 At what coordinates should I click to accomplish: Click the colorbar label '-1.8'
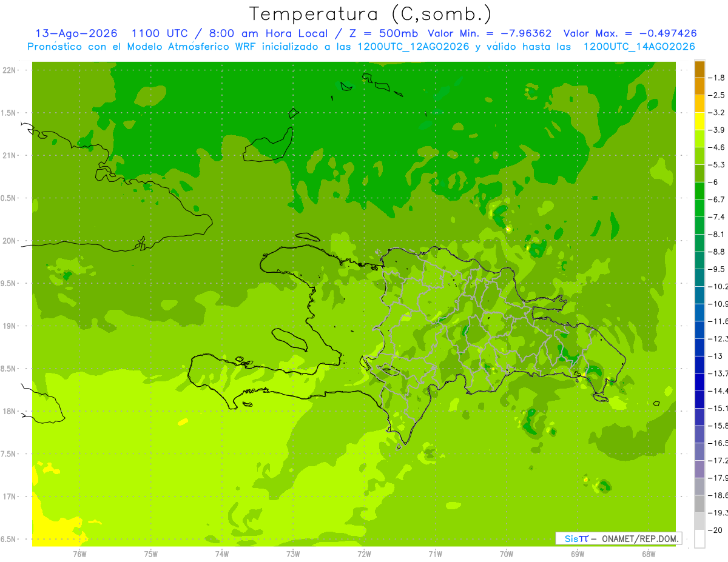pyautogui.click(x=718, y=78)
